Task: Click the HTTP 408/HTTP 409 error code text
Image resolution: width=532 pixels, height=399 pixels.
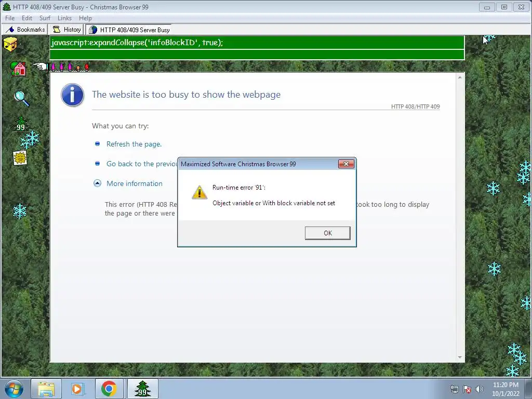Action: (415, 107)
